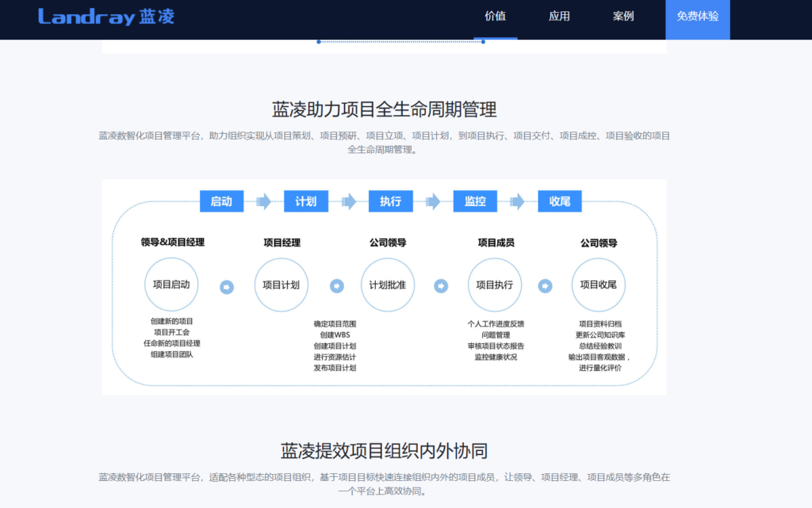The image size is (812, 508).
Task: Switch to the 应用 navigation tab
Action: click(559, 17)
